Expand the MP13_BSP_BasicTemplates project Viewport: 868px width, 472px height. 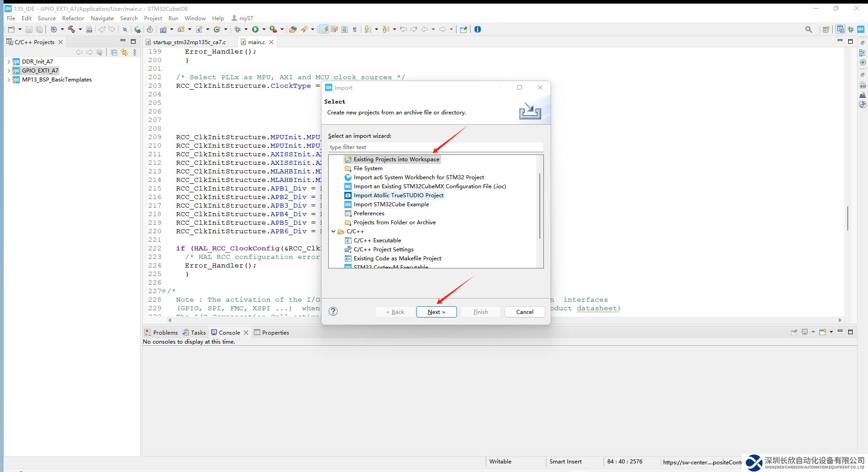(9, 80)
